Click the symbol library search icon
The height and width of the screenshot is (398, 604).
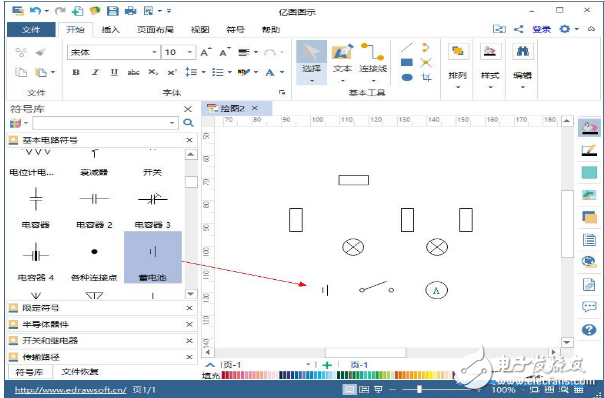[188, 123]
